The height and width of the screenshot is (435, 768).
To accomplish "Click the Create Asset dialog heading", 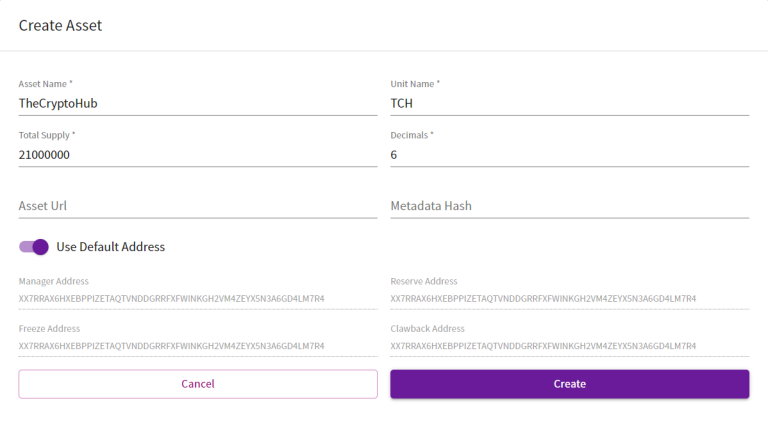I will 60,25.
